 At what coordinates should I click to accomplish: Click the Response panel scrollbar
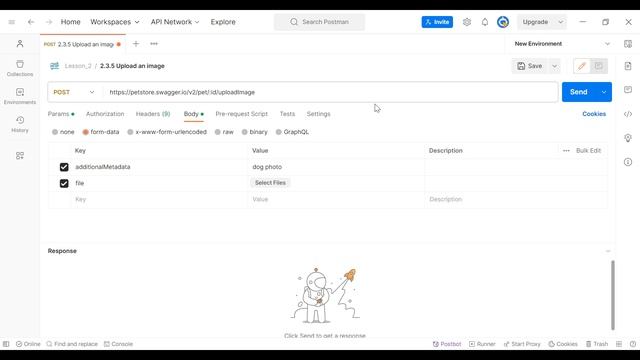pos(613,295)
